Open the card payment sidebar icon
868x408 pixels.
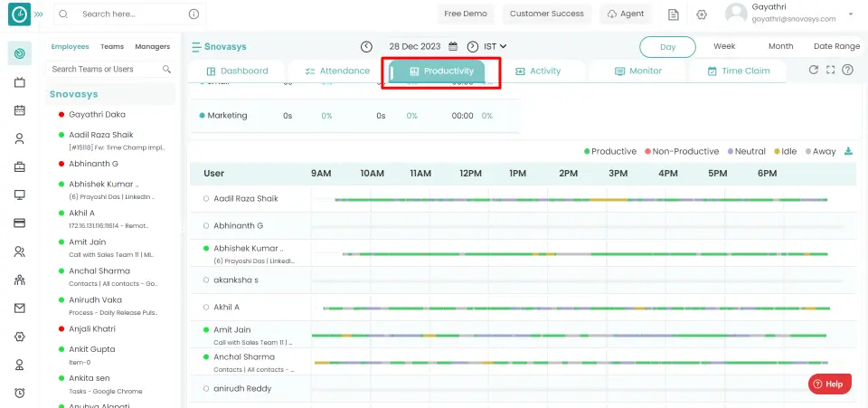(x=19, y=223)
